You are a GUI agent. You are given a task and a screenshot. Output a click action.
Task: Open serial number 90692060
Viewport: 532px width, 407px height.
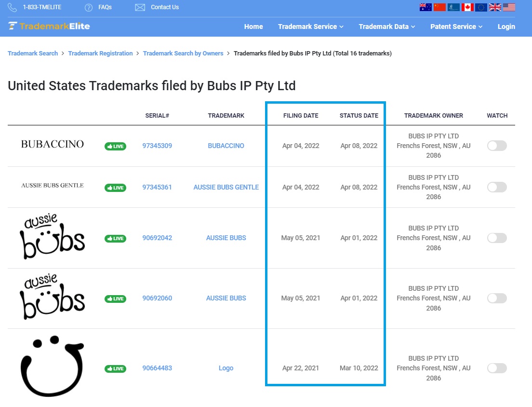pos(157,298)
